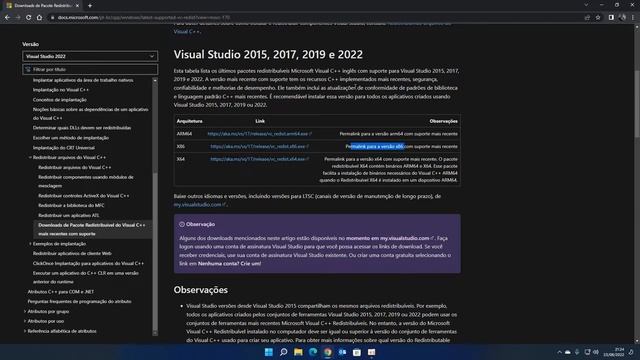Expand the Exemplos de implantação node
This screenshot has height=360, width=640.
[30, 244]
